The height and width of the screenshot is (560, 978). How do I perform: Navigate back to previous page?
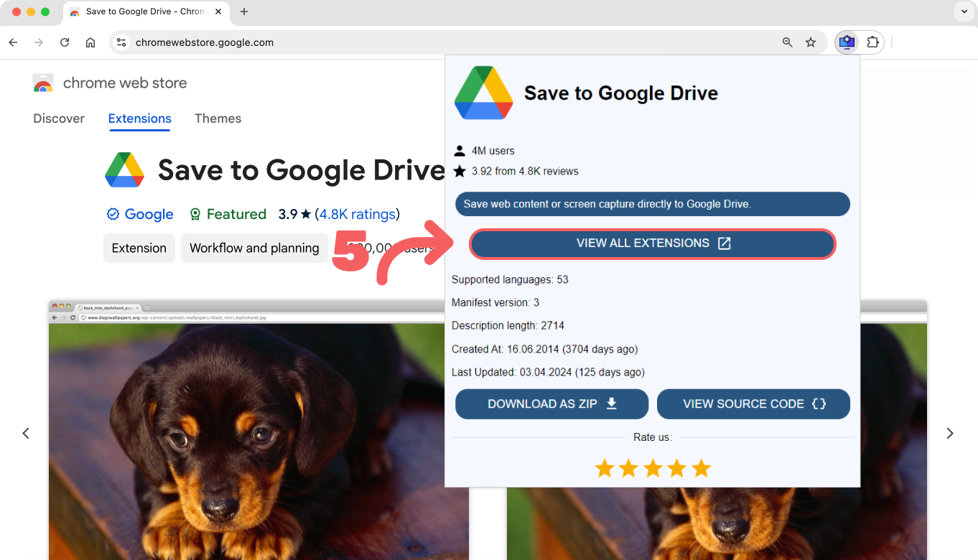pyautogui.click(x=13, y=42)
